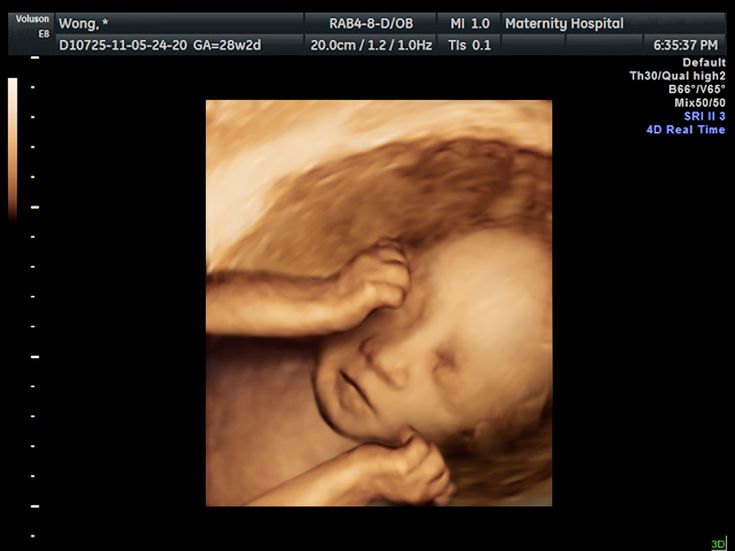
Task: Select the Mix50/50 render mix setting
Action: tap(699, 103)
